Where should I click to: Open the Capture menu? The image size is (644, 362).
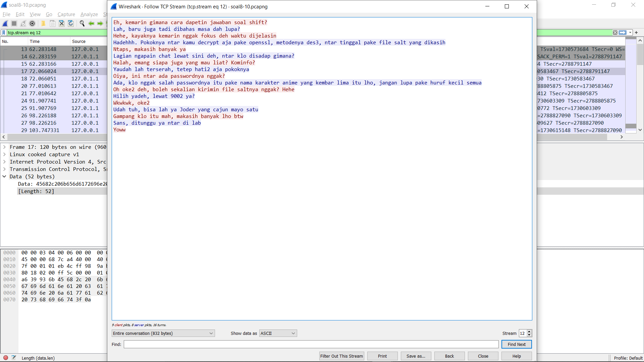tap(66, 14)
